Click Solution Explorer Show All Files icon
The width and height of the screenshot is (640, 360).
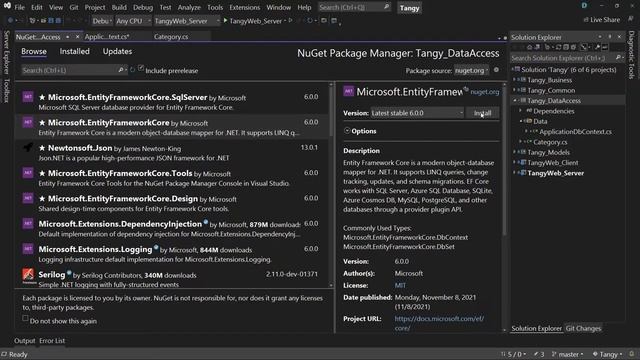[573, 47]
